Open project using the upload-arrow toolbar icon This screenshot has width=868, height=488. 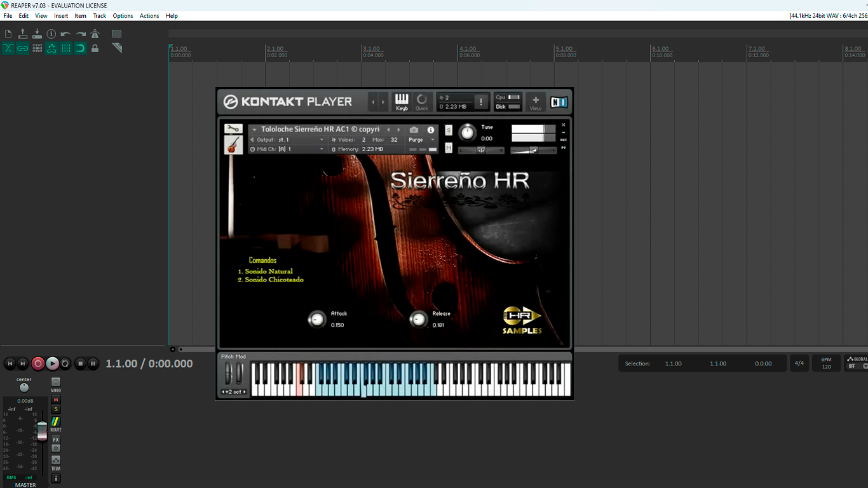click(23, 34)
